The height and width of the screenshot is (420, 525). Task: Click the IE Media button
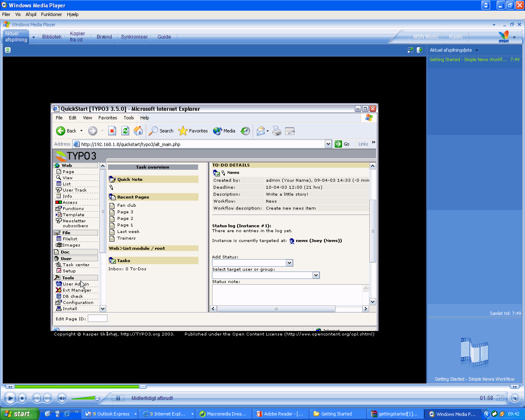click(224, 131)
